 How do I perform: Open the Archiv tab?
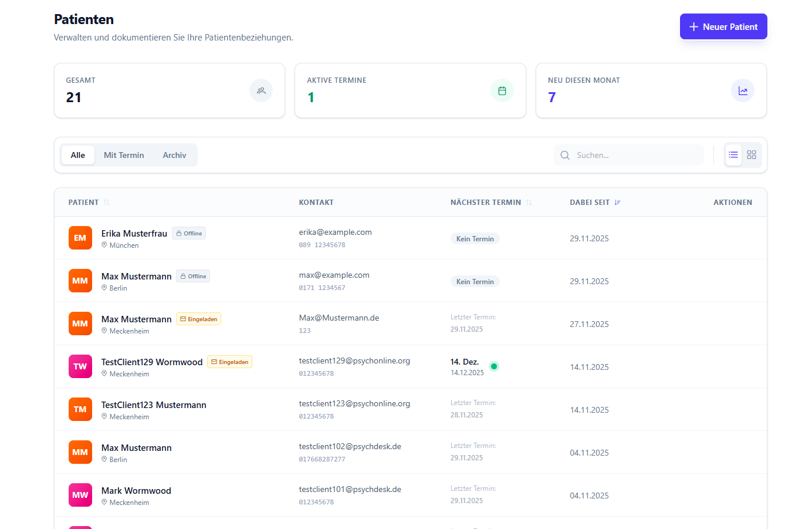[x=174, y=154]
